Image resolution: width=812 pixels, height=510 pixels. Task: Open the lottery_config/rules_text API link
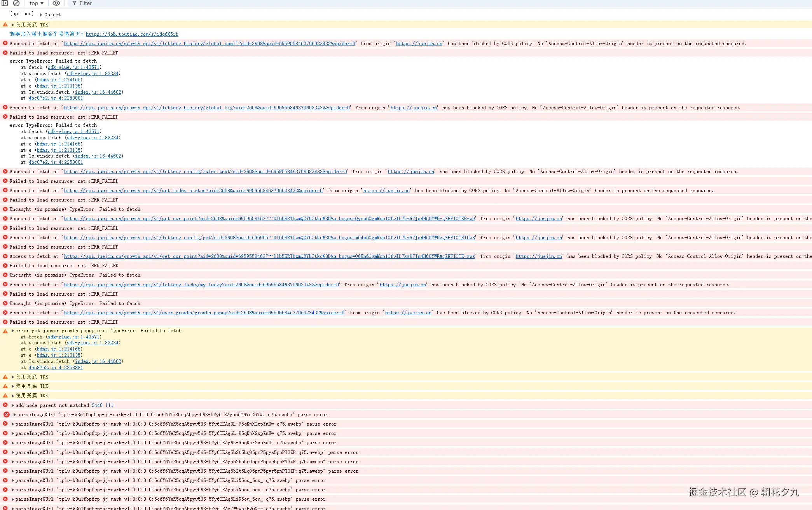[205, 172]
